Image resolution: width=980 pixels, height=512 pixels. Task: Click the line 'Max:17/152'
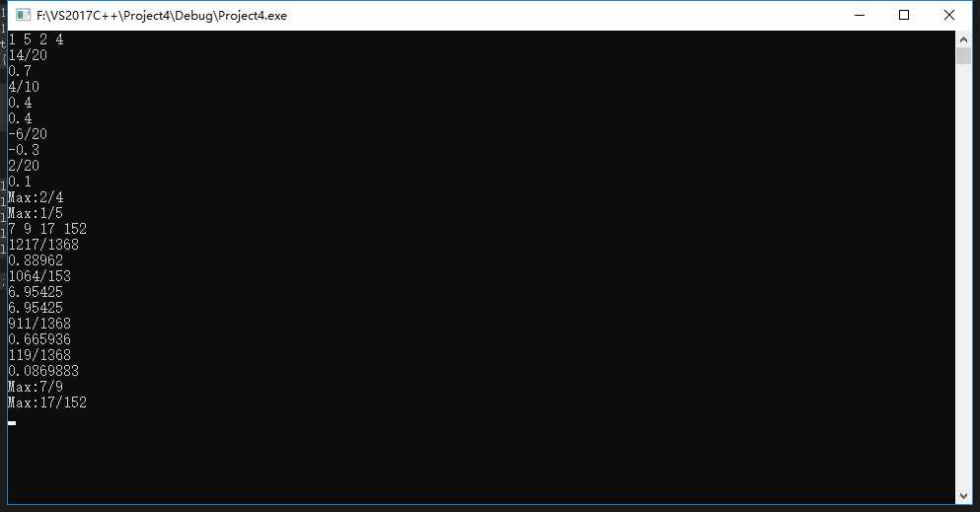(x=47, y=402)
